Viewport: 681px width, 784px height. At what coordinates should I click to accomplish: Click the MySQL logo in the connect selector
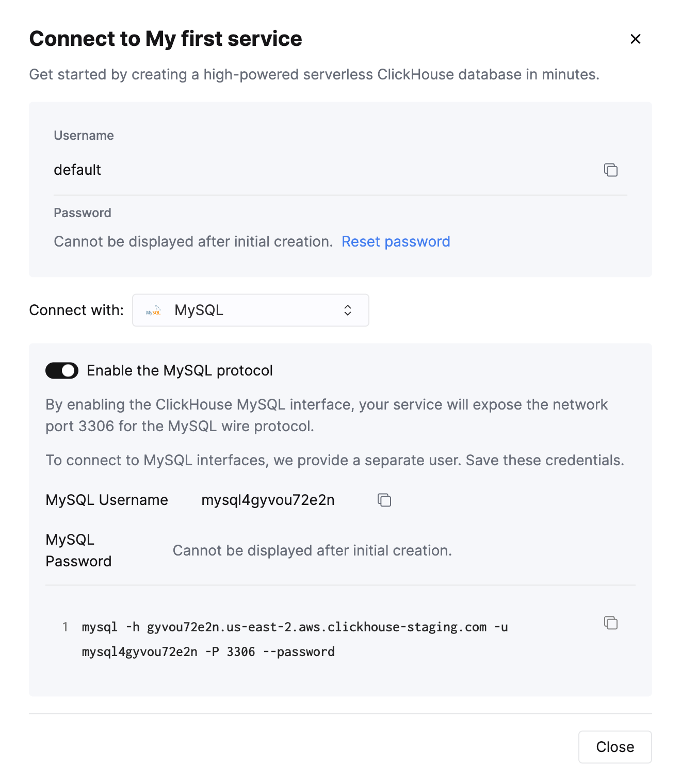153,310
